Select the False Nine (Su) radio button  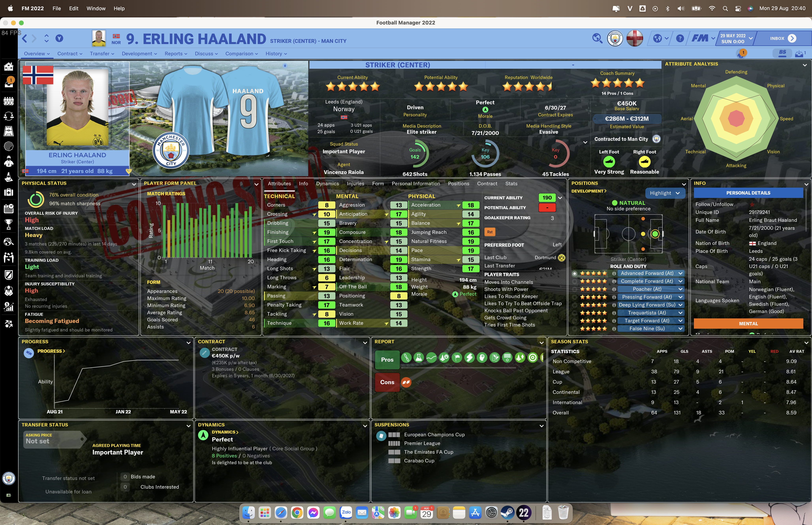click(574, 329)
